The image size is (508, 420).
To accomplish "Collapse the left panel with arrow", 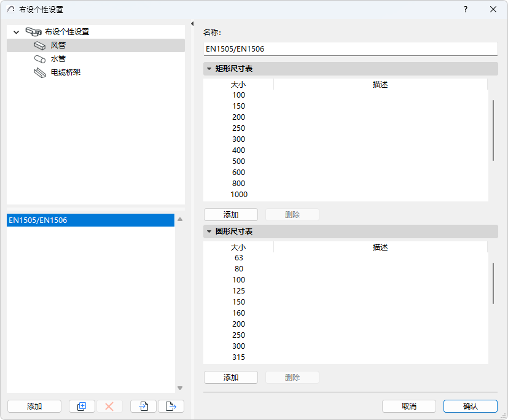I will pos(192,23).
